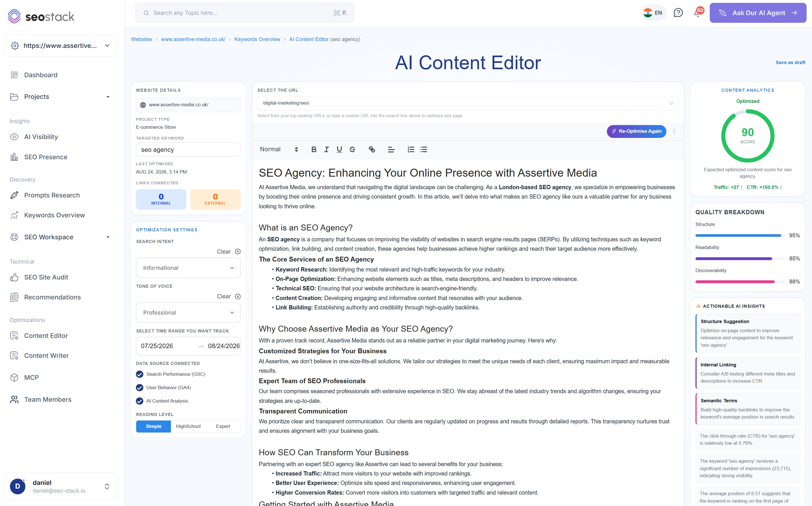Open Keywords Overview in the sidebar

(54, 215)
